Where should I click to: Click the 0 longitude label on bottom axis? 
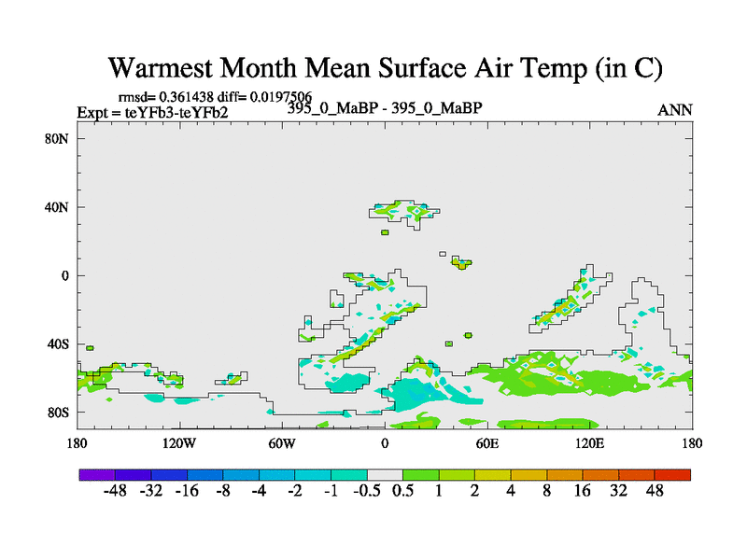(x=385, y=442)
